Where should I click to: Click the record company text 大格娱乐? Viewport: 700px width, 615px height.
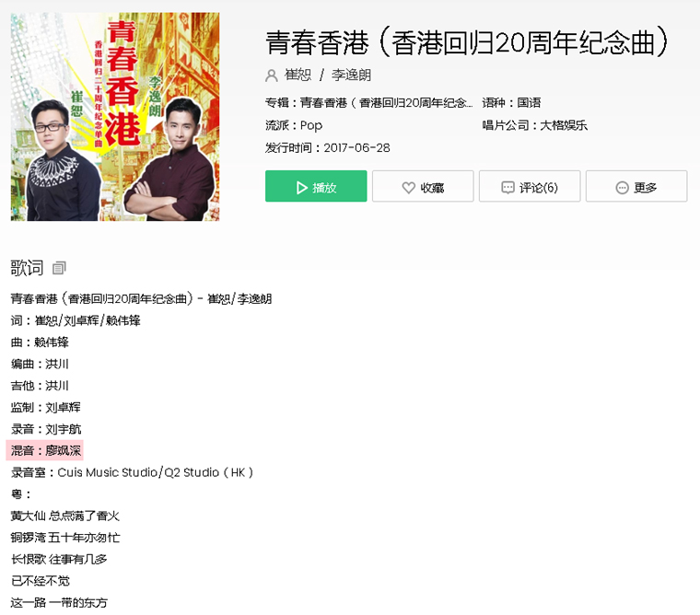tap(564, 125)
